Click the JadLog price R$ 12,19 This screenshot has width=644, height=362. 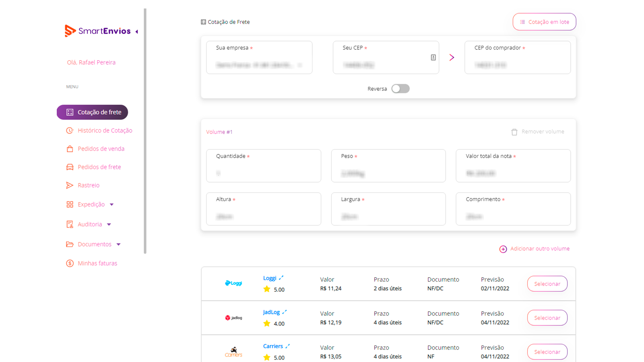tap(331, 323)
